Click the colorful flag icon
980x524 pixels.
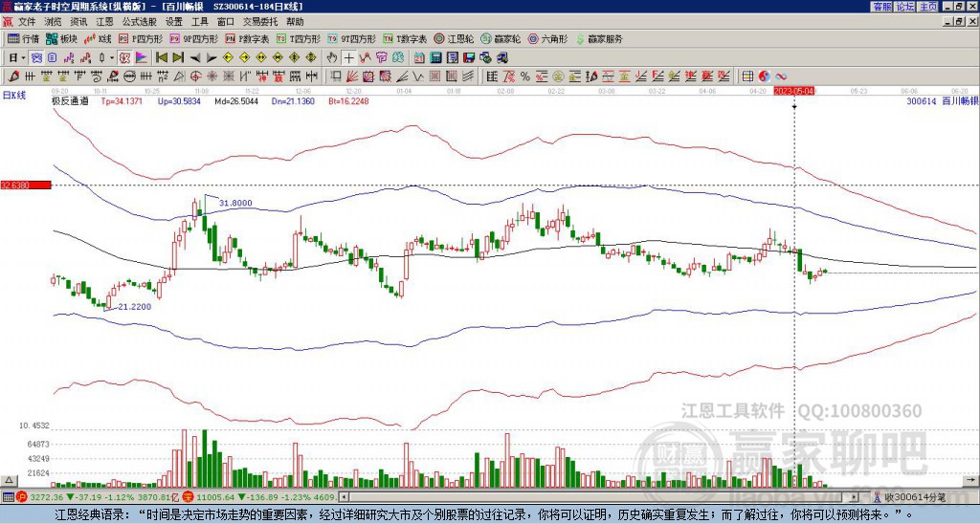[x=142, y=58]
